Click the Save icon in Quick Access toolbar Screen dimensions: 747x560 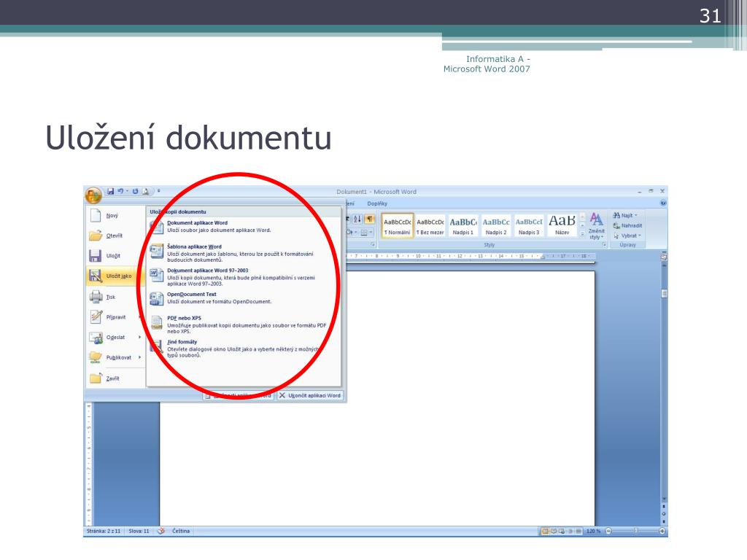(x=111, y=192)
